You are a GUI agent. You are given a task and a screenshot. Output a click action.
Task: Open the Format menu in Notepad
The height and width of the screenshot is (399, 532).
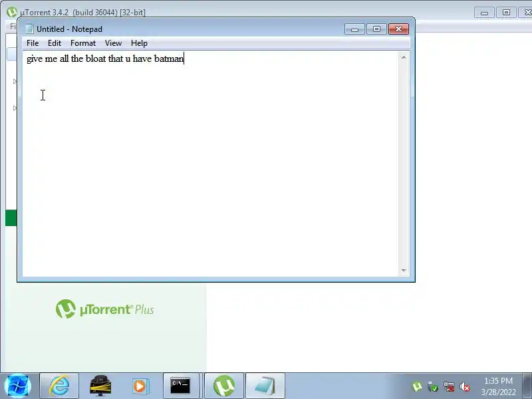[x=83, y=43]
